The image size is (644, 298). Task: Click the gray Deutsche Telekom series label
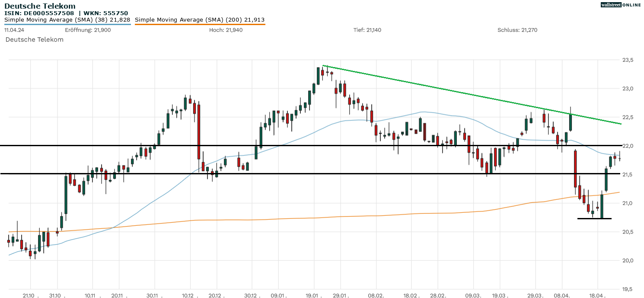pos(35,40)
